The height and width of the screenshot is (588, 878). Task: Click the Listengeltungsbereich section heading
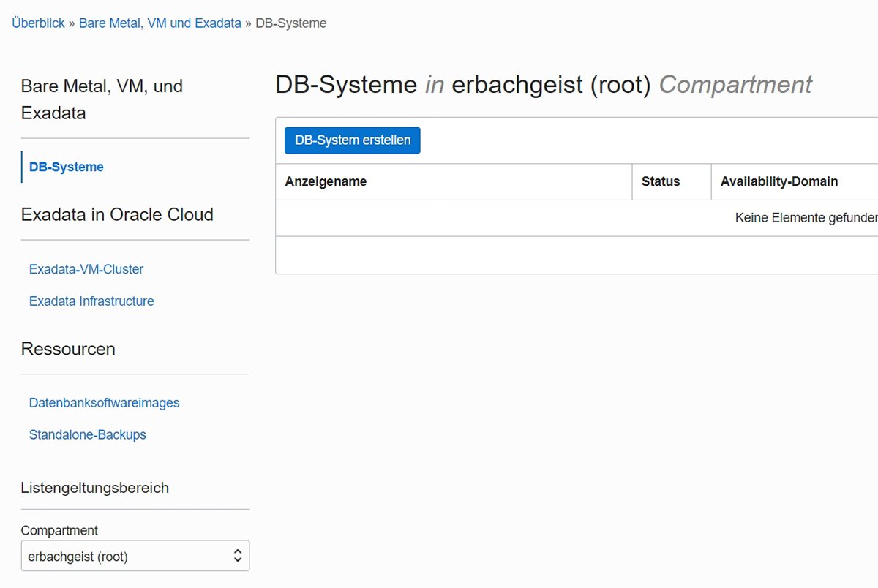tap(95, 488)
